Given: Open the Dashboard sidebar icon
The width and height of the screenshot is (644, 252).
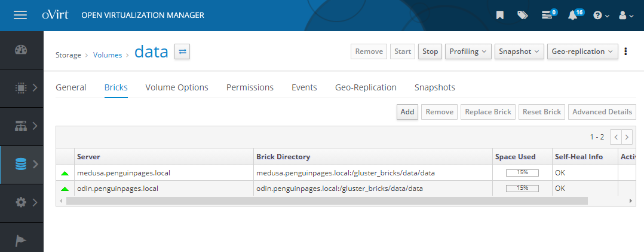Looking at the screenshot, I should click(22, 50).
